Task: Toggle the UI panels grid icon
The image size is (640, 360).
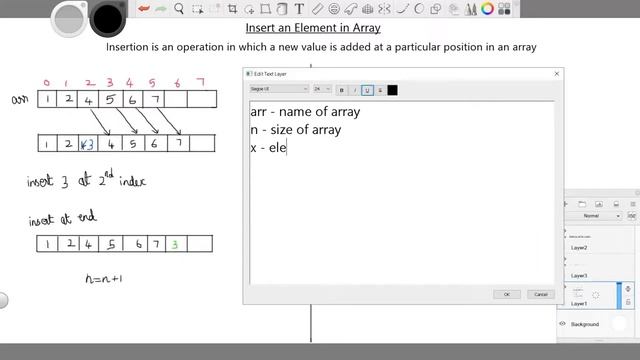Action: (504, 9)
